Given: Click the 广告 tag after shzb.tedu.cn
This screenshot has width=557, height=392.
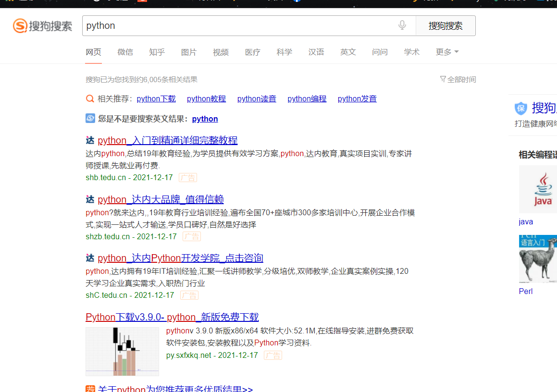Looking at the screenshot, I should click(192, 236).
